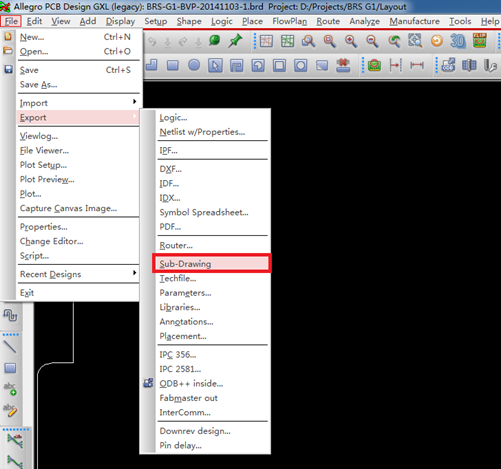Open the Route menu
The width and height of the screenshot is (501, 469).
pos(328,21)
